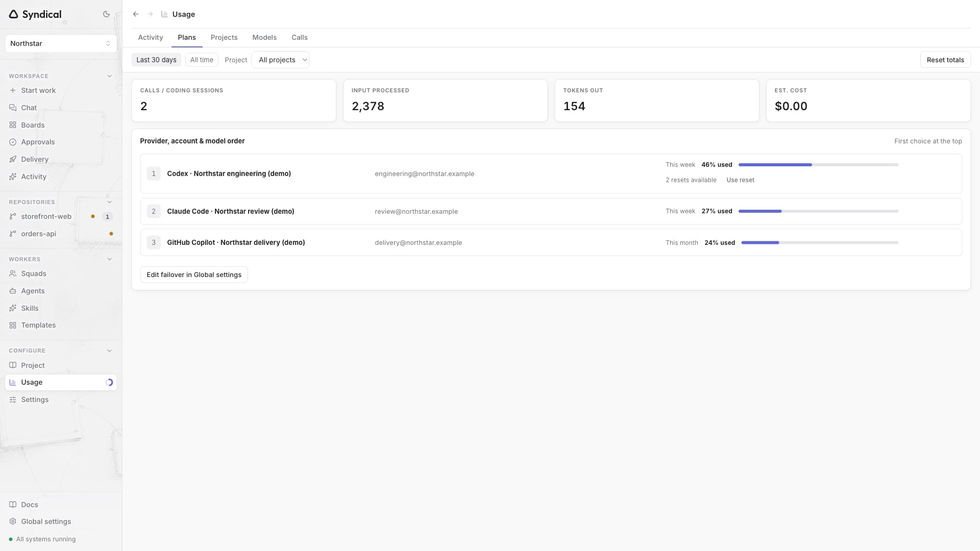Toggle dark mode moon icon
The height and width of the screenshot is (551, 980).
tap(106, 14)
